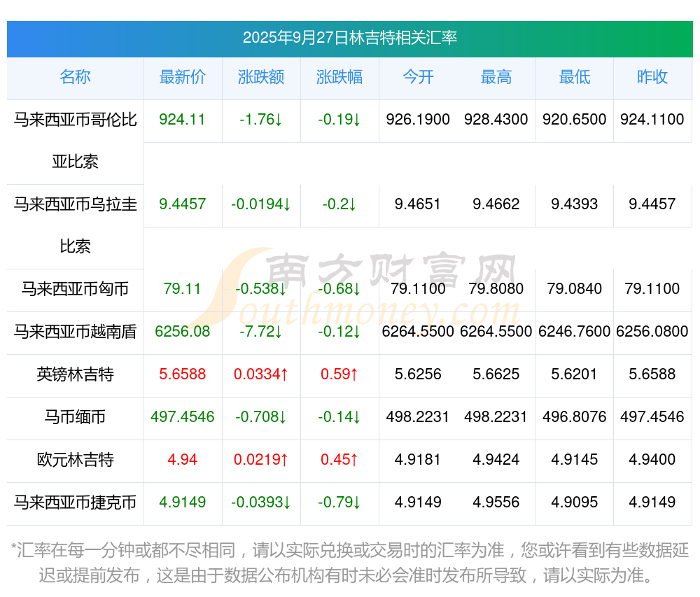The height and width of the screenshot is (597, 700).
Task: Select the 马来西亚币捷克币 row name
Action: coord(75,503)
